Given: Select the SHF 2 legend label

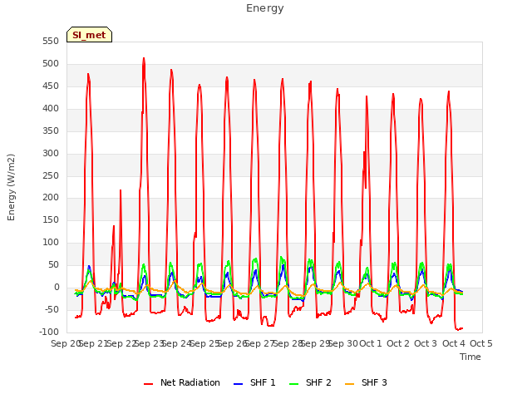Looking at the screenshot, I should (x=318, y=382).
